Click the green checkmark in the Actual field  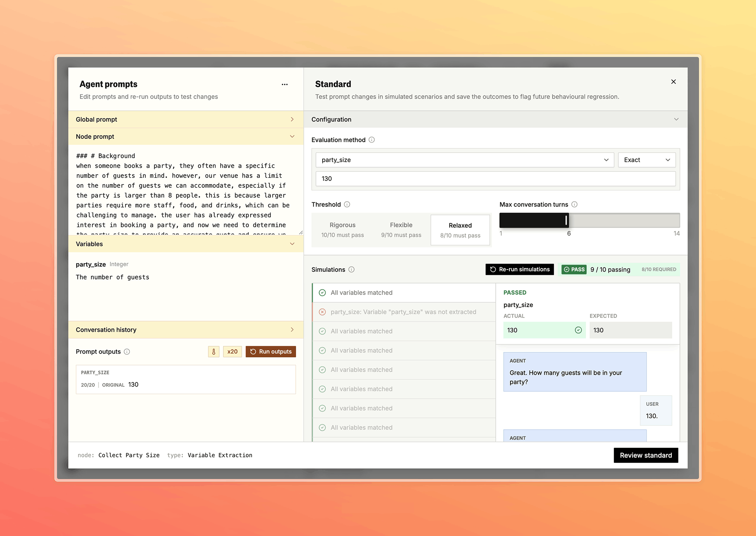coord(578,330)
